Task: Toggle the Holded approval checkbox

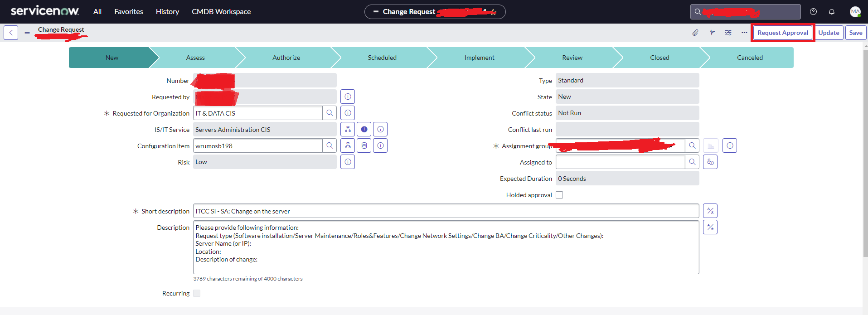Action: coord(559,195)
